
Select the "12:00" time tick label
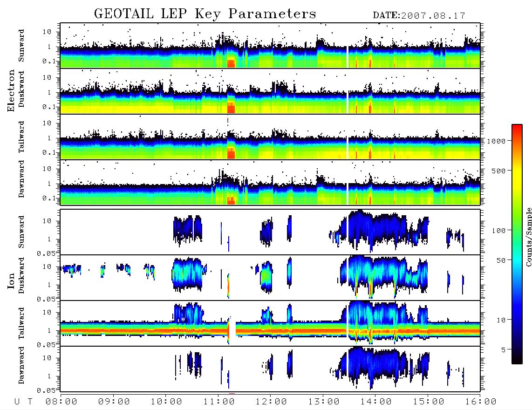coord(271,402)
